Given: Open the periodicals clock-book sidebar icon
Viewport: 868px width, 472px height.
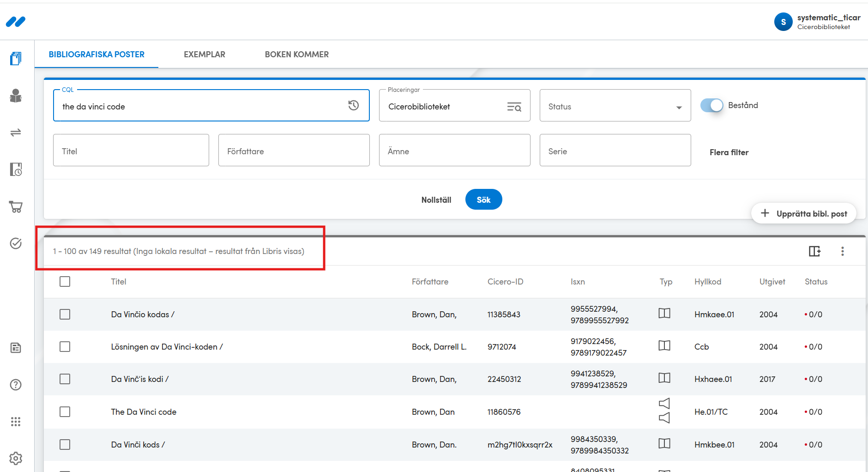Looking at the screenshot, I should [x=16, y=169].
